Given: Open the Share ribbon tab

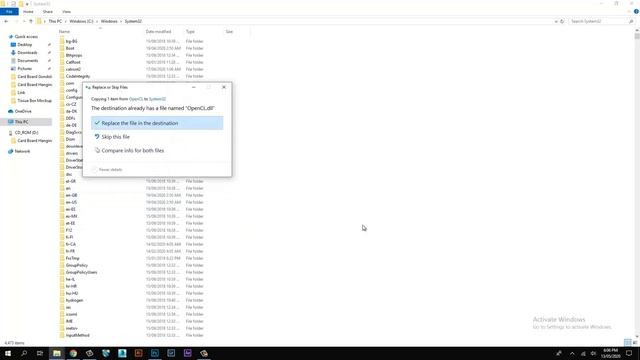Looking at the screenshot, I should (x=48, y=12).
